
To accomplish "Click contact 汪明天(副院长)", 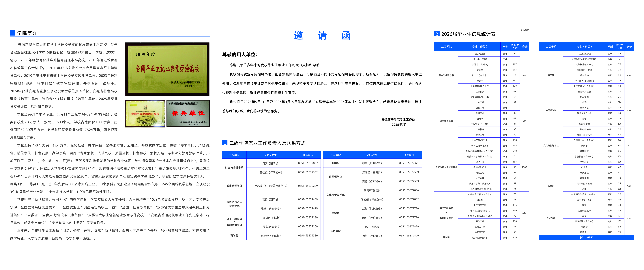I will click(x=271, y=218).
